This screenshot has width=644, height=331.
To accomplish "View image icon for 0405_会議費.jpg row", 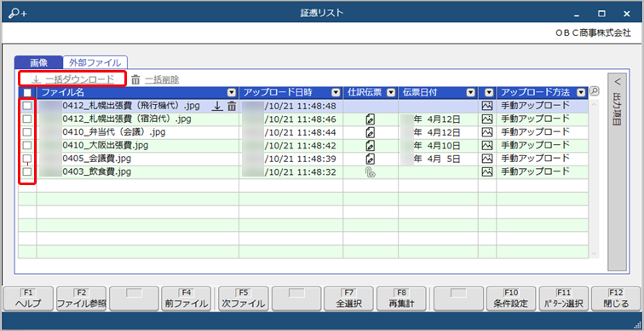I will (x=486, y=159).
